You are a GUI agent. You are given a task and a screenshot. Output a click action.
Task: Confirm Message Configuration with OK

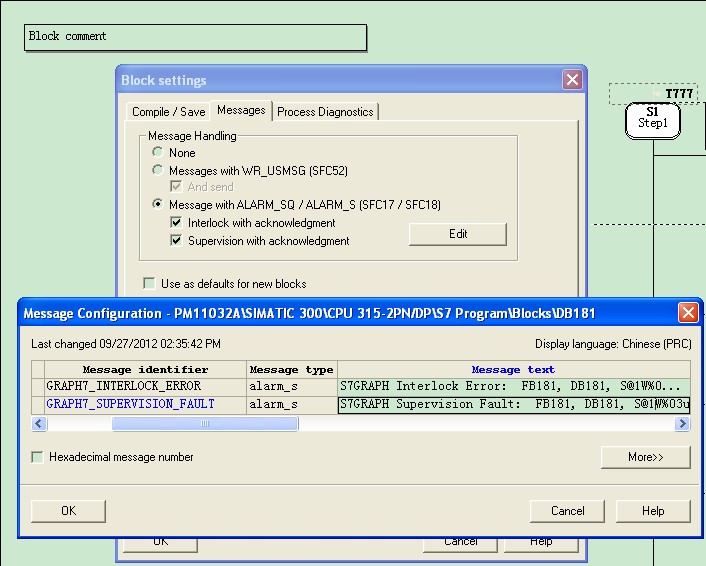point(68,511)
